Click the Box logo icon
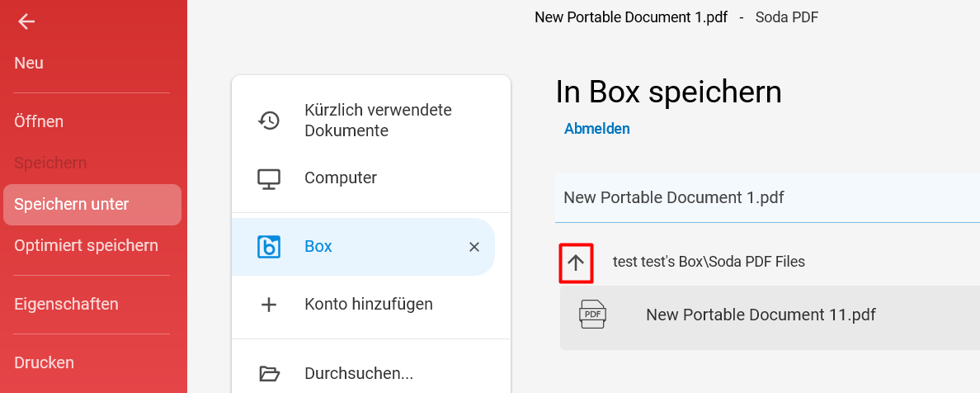Viewport: 980px width, 393px height. [269, 247]
